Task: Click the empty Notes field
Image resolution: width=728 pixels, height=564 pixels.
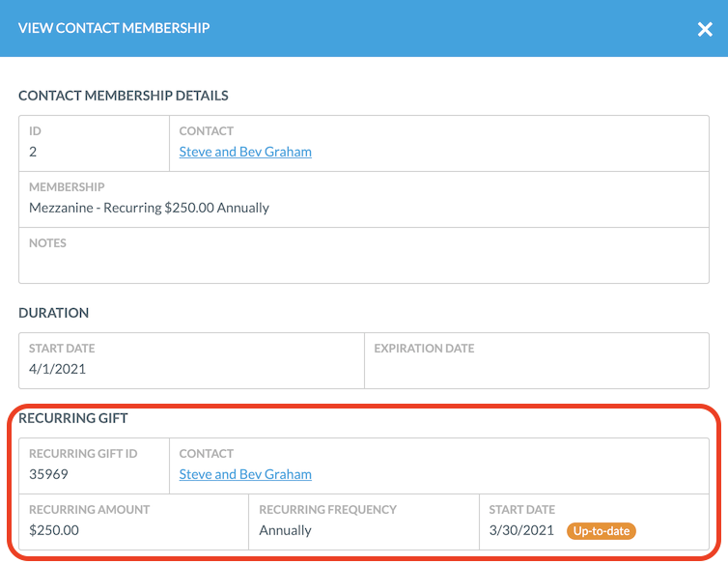Action: click(364, 256)
